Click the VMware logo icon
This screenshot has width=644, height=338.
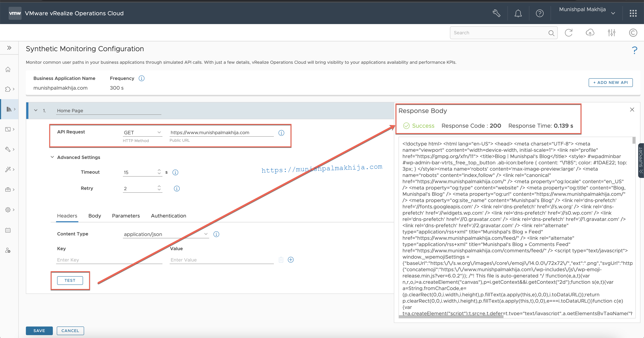tap(15, 13)
